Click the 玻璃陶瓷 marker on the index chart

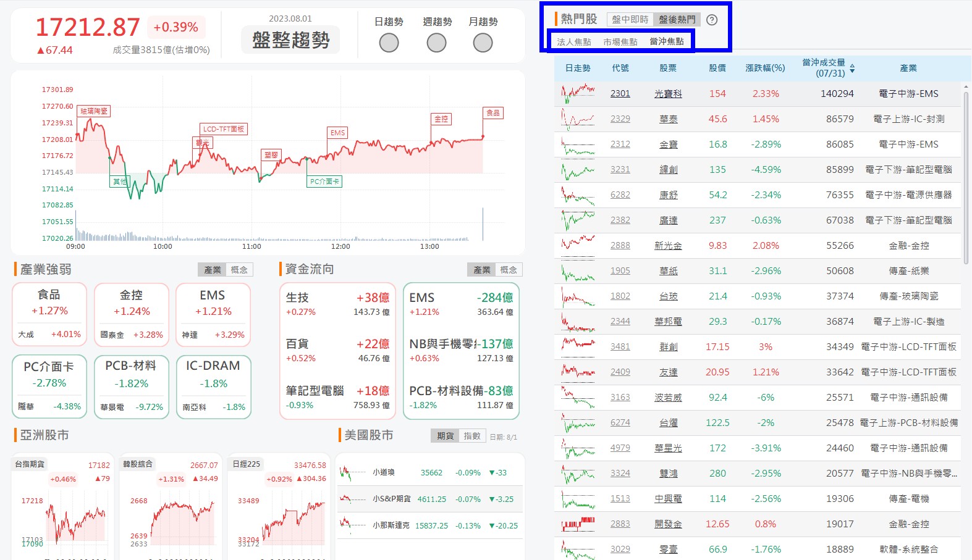94,111
